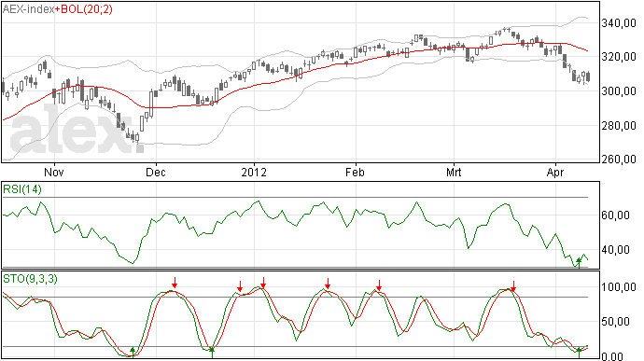Screen dimensions: 644x361
Task: Click the RSI 60,00 axis value
Action: tap(615, 215)
